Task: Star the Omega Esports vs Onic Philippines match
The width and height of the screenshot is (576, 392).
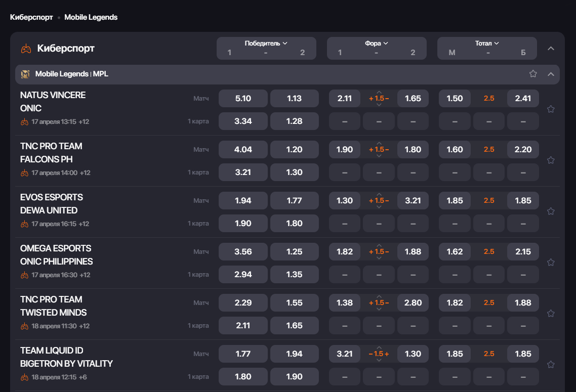Action: click(x=551, y=262)
